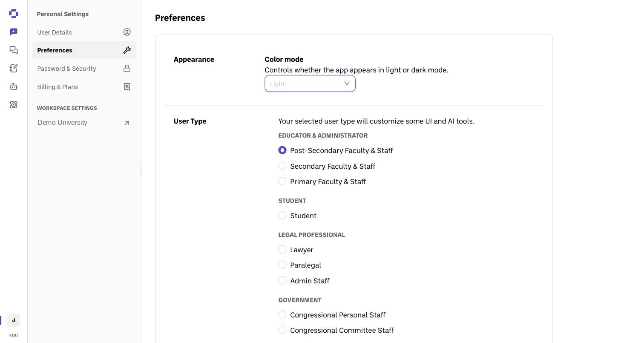This screenshot has width=644, height=343.
Task: Click the Color mode chevron arrow
Action: click(347, 84)
